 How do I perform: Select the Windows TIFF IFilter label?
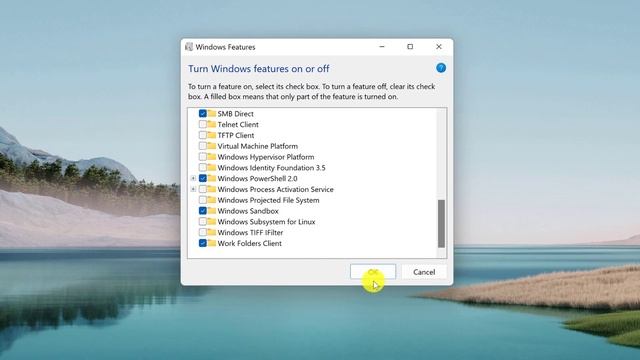(250, 232)
